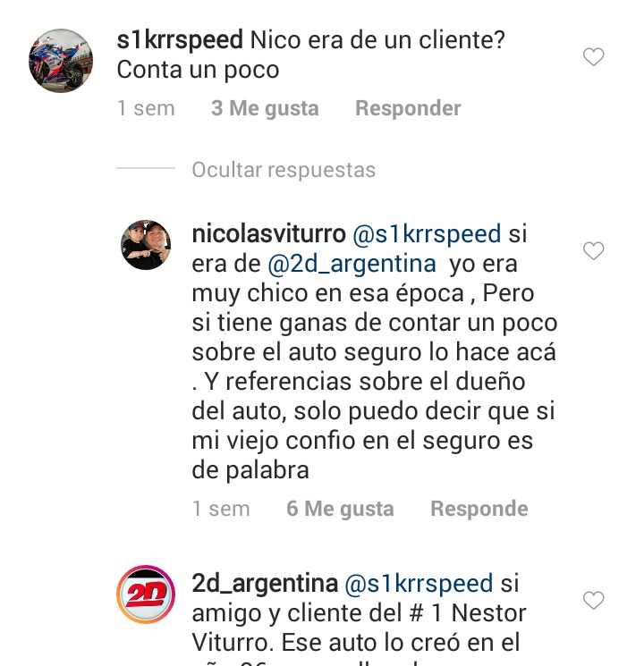Reply to nicolasviturro's comment
This screenshot has width=644, height=666.
pos(479,509)
